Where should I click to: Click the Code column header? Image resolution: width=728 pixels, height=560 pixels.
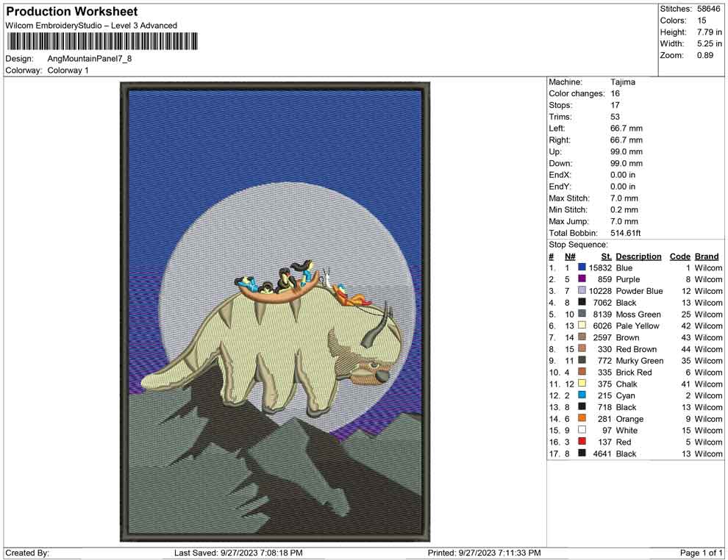coord(680,256)
